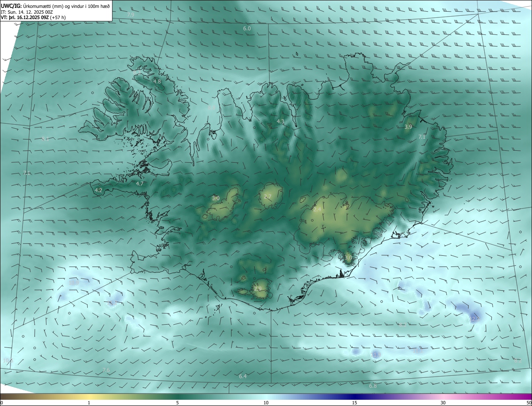Click the 6.8 value at the bottom edge
The image size is (532, 406).
(373, 386)
